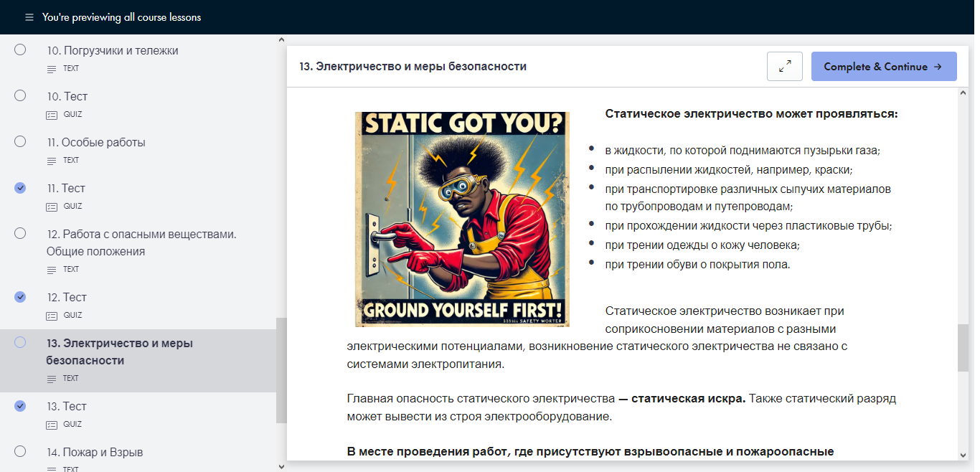Viewport: 980px width, 472px height.
Task: Click heading Статическое электричество может проявляться
Action: pos(752,113)
